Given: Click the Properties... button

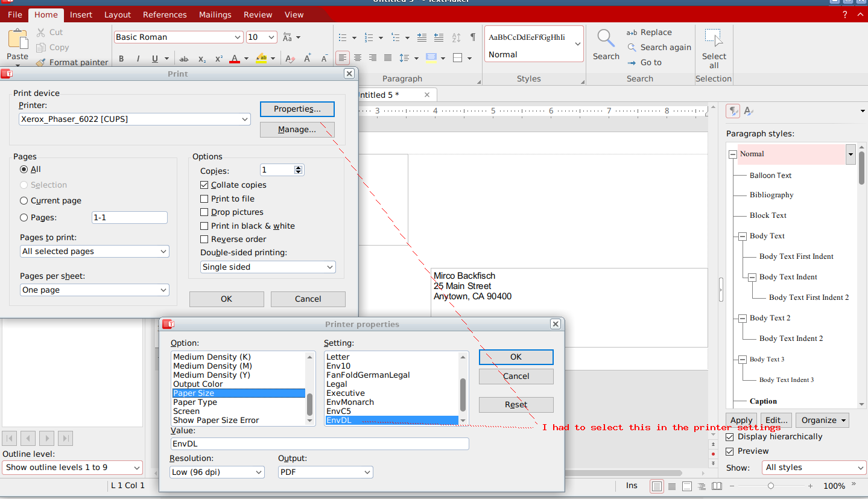Looking at the screenshot, I should click(x=297, y=109).
